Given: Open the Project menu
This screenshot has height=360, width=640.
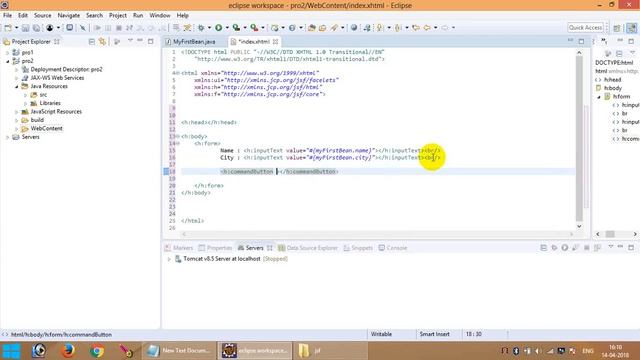Looking at the screenshot, I should coord(118,16).
